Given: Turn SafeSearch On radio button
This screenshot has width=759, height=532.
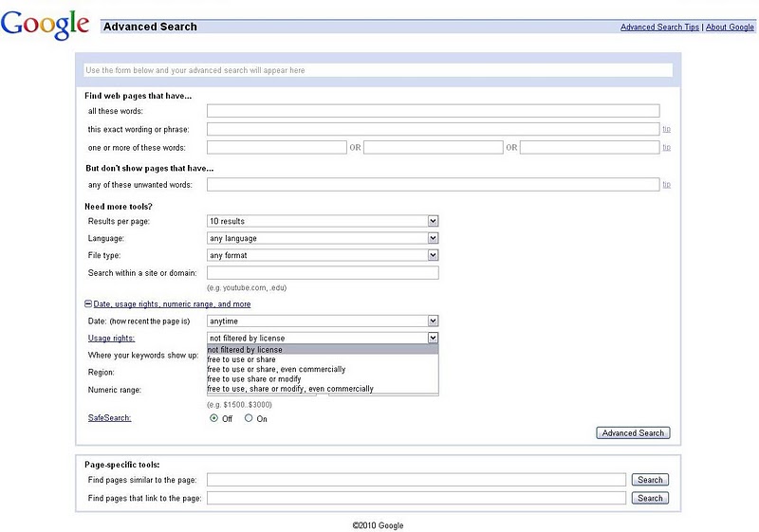Looking at the screenshot, I should tap(249, 418).
